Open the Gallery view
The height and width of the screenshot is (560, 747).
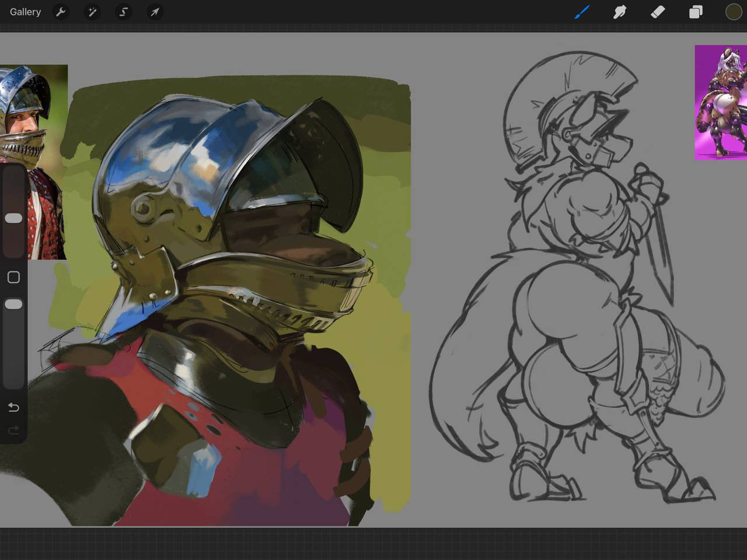point(25,12)
